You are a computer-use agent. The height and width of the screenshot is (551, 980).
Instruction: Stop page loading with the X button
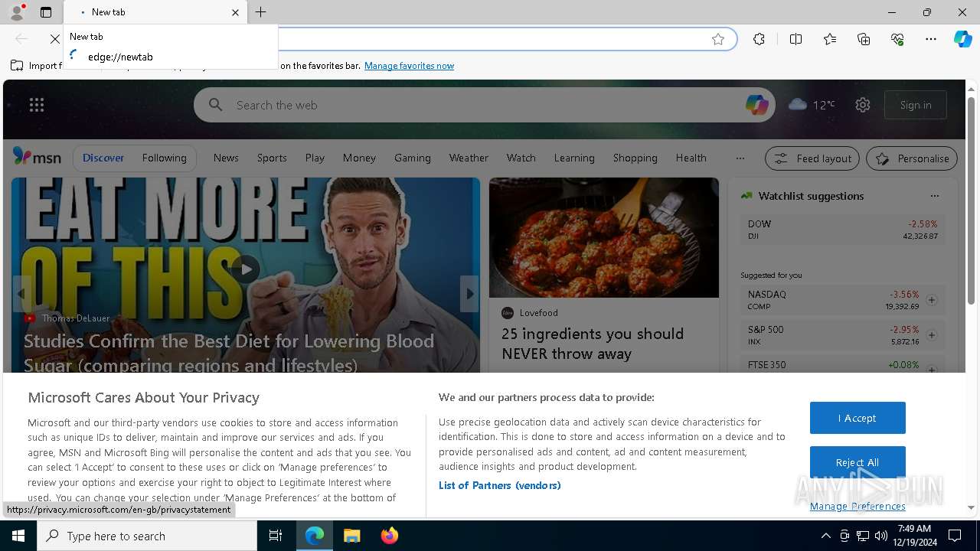click(x=55, y=39)
